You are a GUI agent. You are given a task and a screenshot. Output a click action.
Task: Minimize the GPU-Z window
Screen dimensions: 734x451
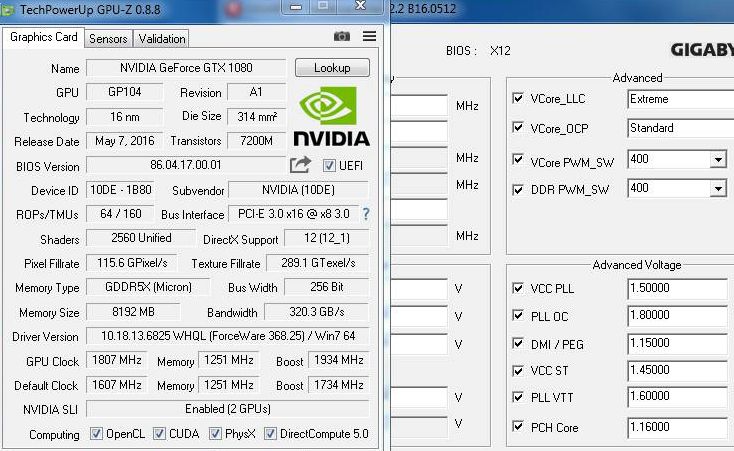point(296,7)
